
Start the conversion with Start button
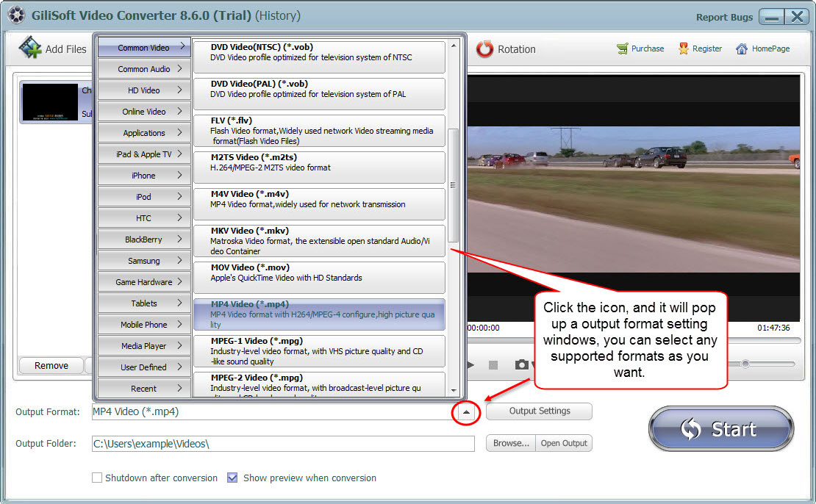[x=720, y=428]
